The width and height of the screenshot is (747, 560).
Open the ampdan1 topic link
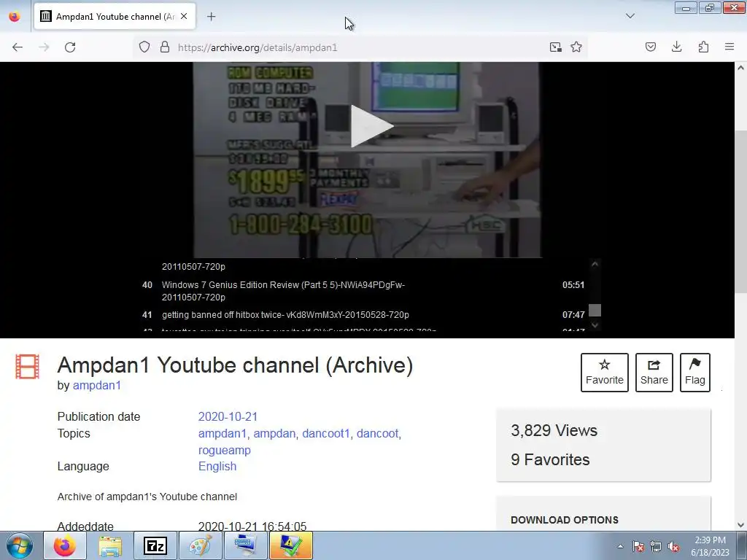tap(222, 433)
